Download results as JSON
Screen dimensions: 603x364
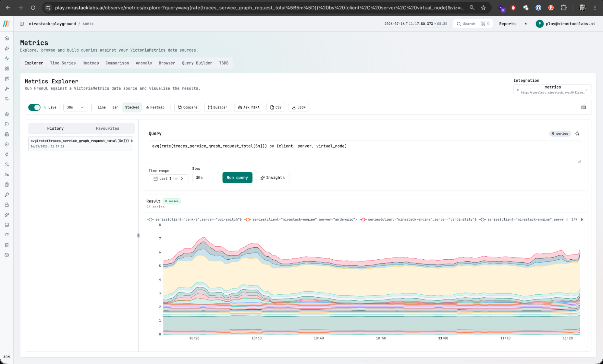[x=299, y=107]
